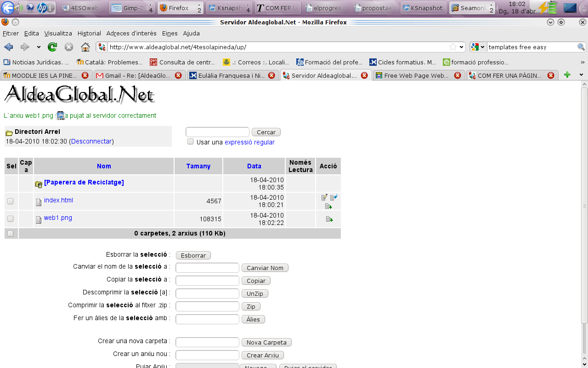Screen dimensions: 588x368
Task: Click the file icon next to index.html
Action: coord(39,202)
